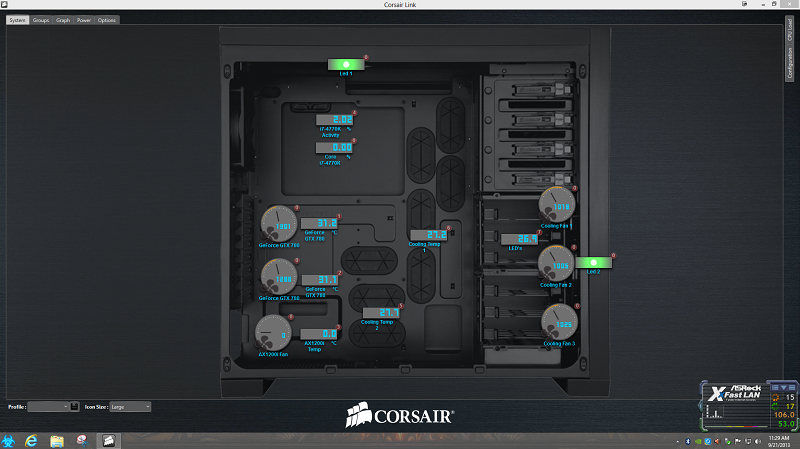Open the Profile dropdown

(x=48, y=407)
